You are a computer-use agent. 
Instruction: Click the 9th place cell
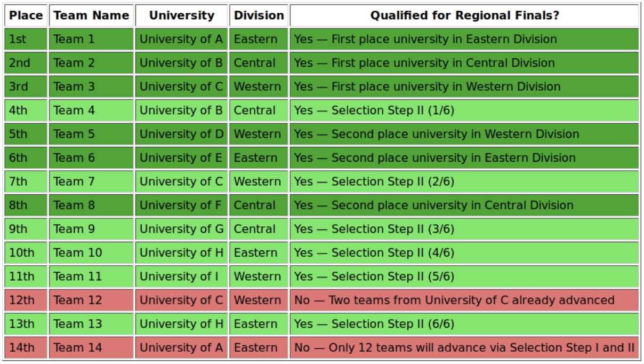tap(26, 229)
